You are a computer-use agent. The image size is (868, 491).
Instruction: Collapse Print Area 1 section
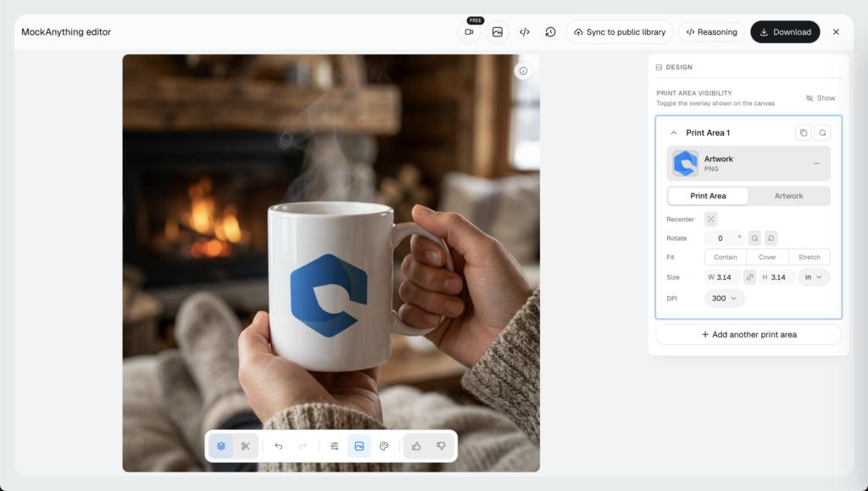coord(673,133)
